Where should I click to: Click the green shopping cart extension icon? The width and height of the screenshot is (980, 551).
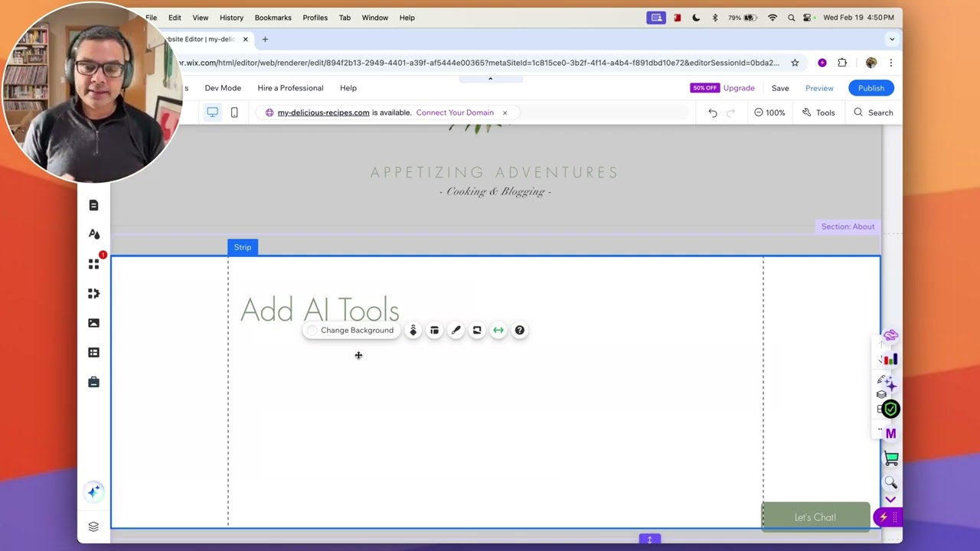pos(890,458)
